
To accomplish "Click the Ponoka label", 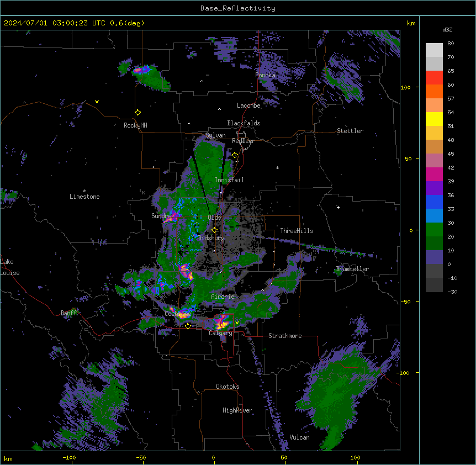I will (265, 75).
